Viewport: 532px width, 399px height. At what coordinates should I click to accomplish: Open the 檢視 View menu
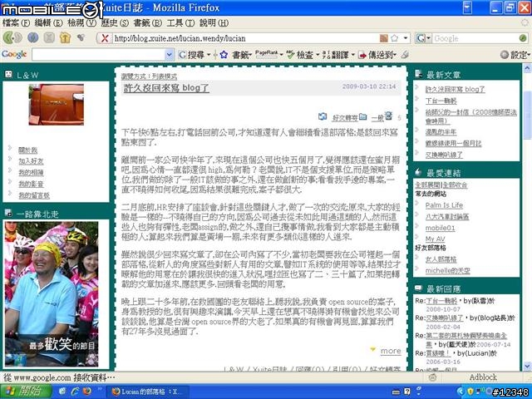coord(81,23)
